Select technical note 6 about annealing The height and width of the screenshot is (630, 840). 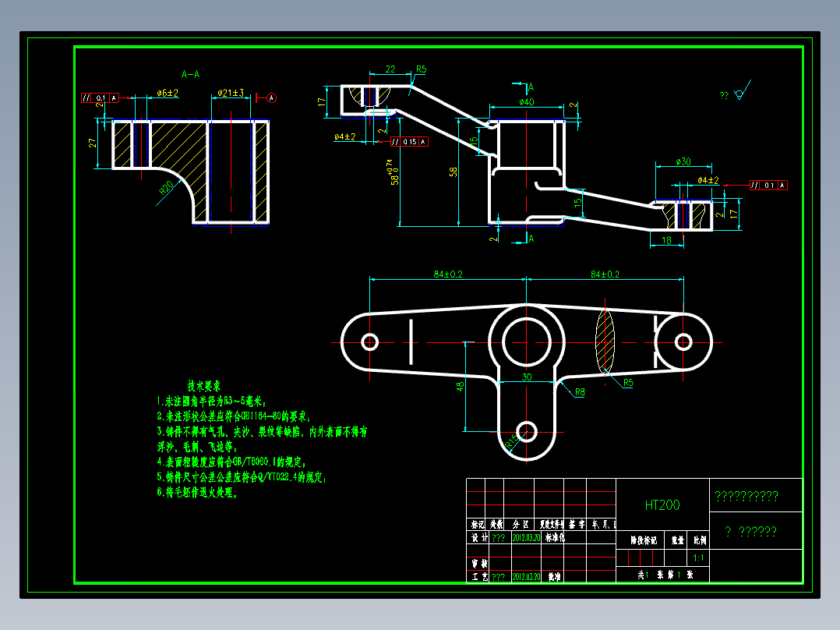click(x=198, y=492)
